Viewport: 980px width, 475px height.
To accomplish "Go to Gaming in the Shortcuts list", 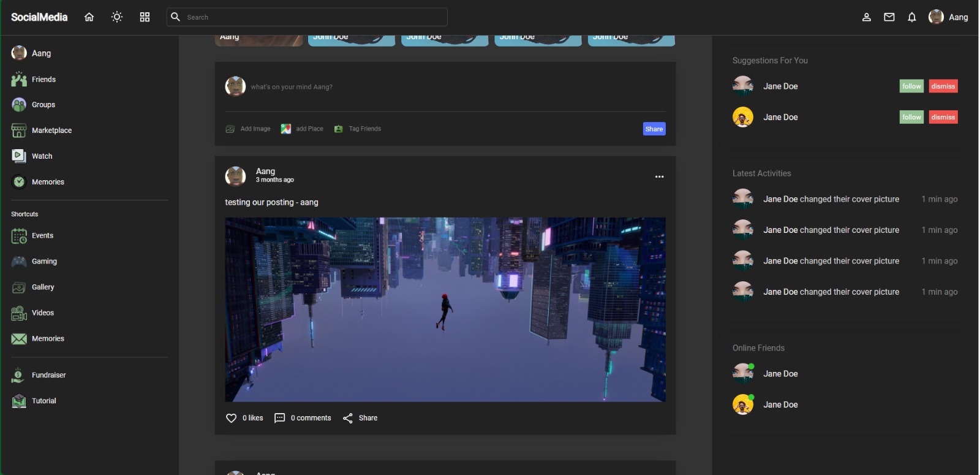I will point(44,261).
